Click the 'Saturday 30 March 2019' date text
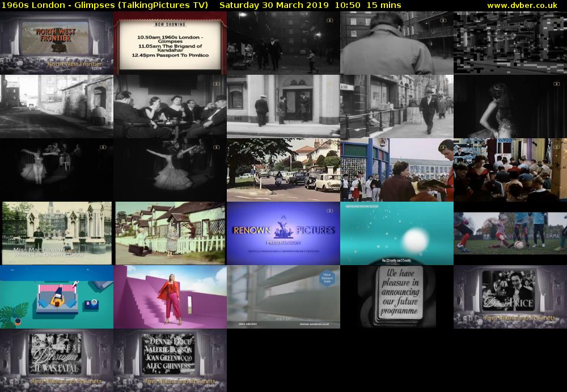The image size is (567, 392). click(274, 5)
